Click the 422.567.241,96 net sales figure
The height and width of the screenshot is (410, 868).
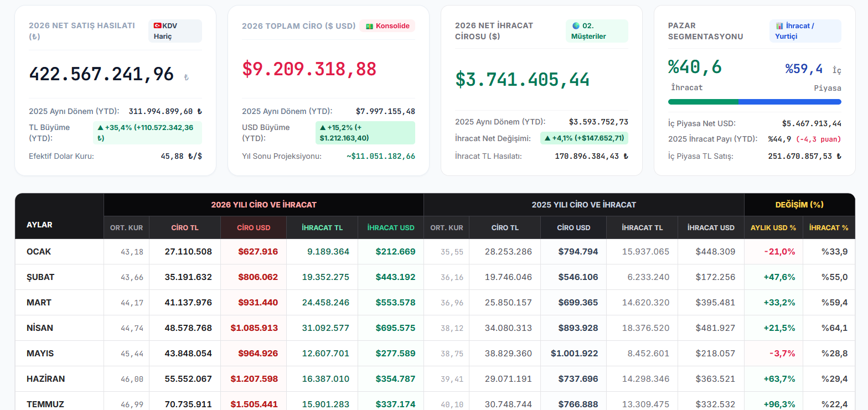click(101, 74)
